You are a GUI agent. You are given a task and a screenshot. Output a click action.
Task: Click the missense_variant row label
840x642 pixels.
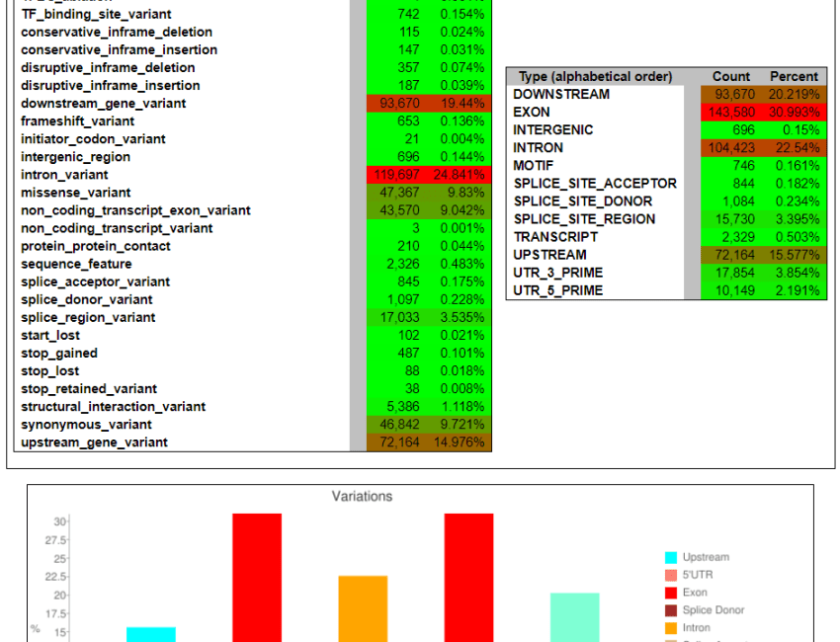click(75, 193)
